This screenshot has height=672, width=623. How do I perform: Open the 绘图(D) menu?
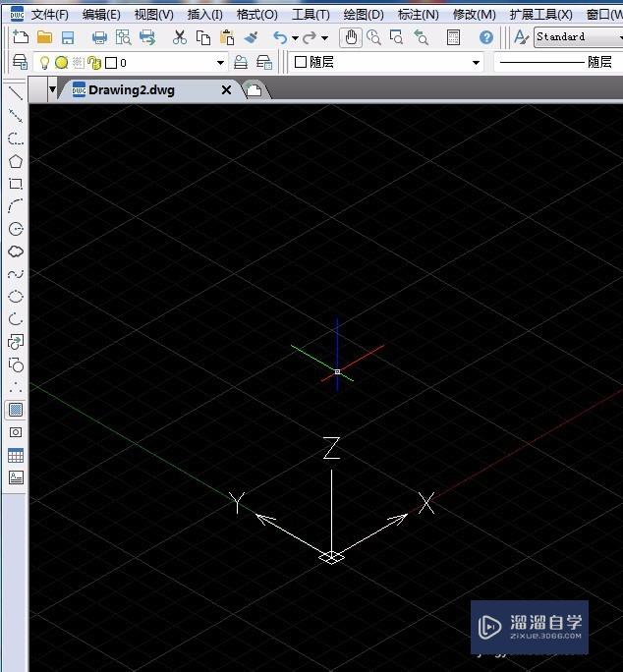tap(364, 15)
